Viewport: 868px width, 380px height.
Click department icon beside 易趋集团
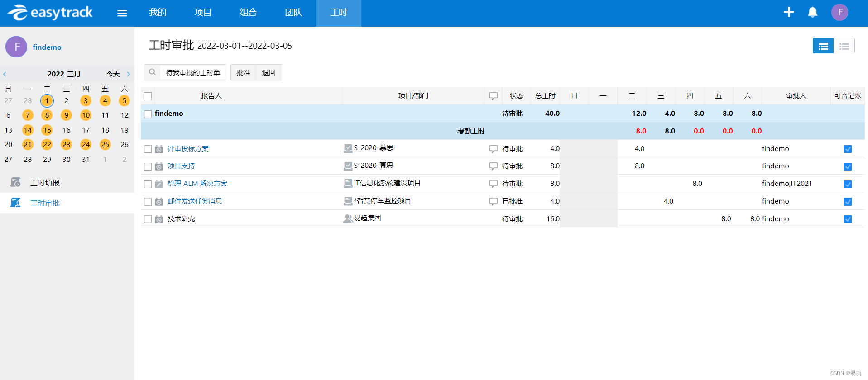[348, 218]
